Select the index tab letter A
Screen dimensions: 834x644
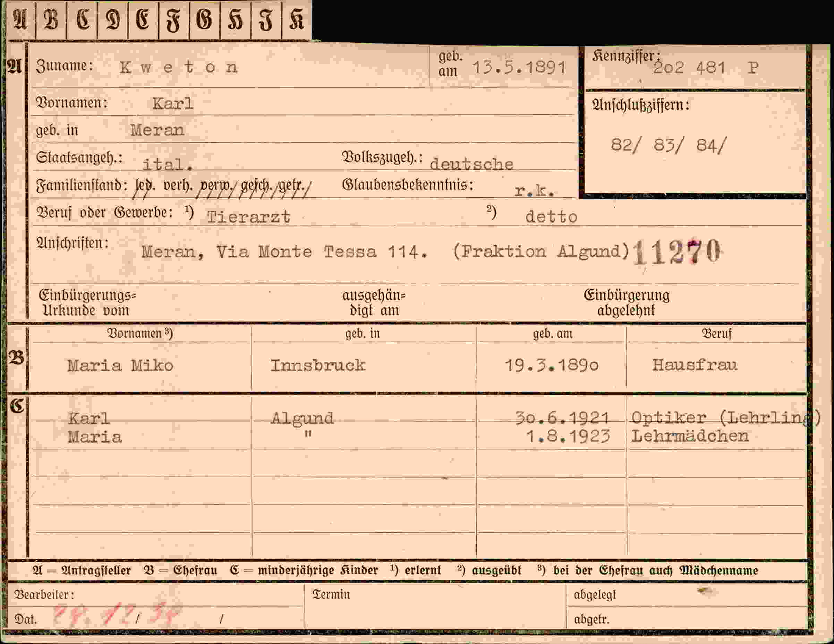[20, 19]
